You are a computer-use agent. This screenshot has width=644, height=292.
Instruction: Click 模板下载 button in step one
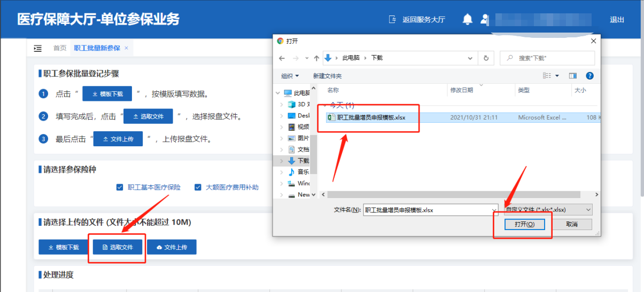click(107, 94)
